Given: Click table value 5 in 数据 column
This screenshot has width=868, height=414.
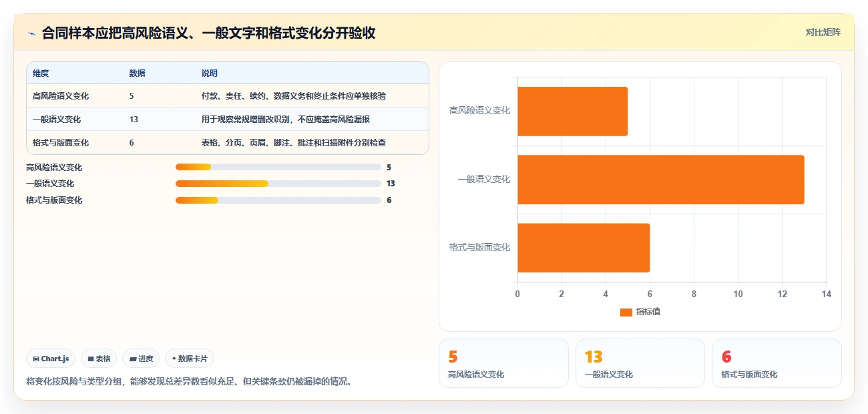Looking at the screenshot, I should tap(132, 96).
